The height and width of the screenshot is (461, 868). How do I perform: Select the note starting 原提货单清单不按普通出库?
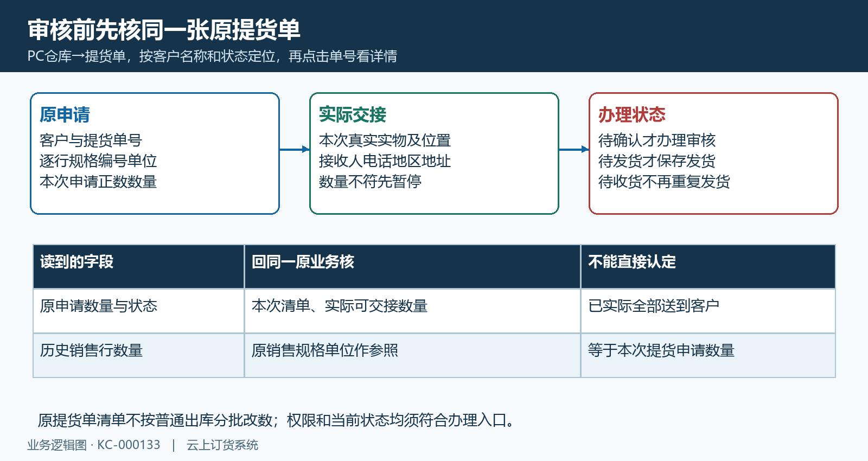pyautogui.click(x=277, y=420)
